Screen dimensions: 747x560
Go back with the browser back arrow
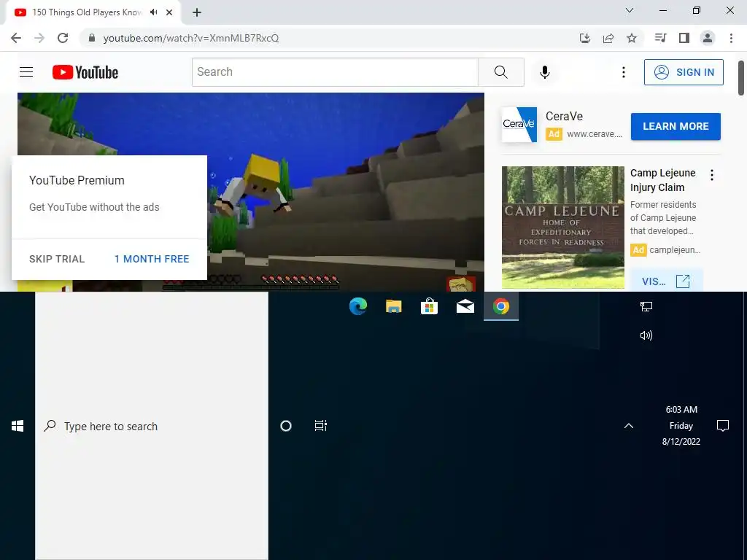(x=16, y=38)
